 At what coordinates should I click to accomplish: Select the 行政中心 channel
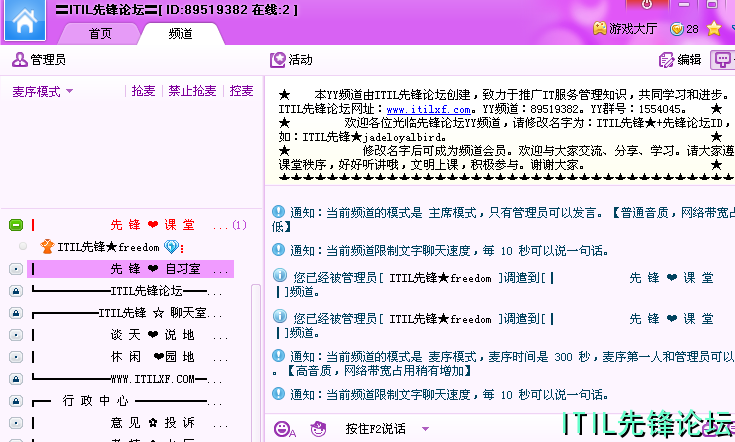[127, 401]
